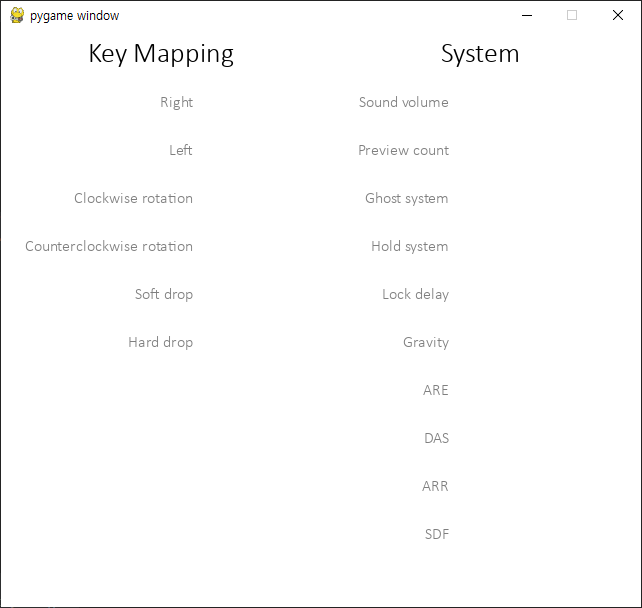642x608 pixels.
Task: Click the "Key Mapping" heading
Action: click(x=161, y=54)
